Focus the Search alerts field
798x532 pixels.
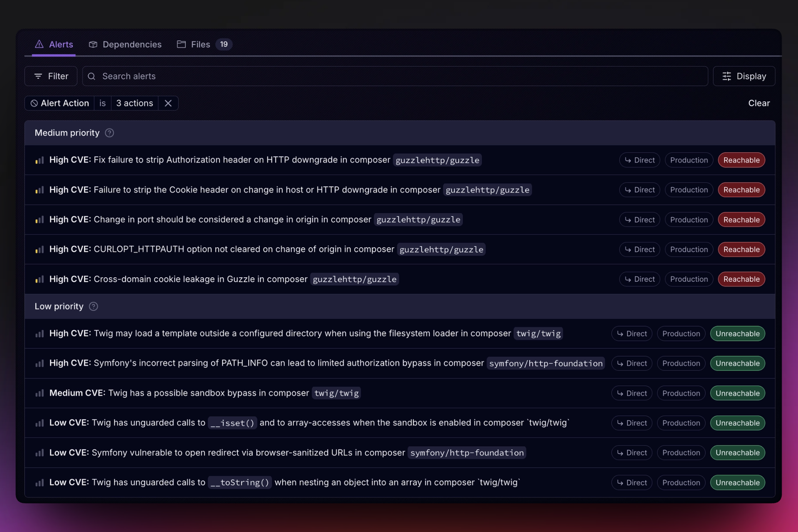pyautogui.click(x=395, y=76)
